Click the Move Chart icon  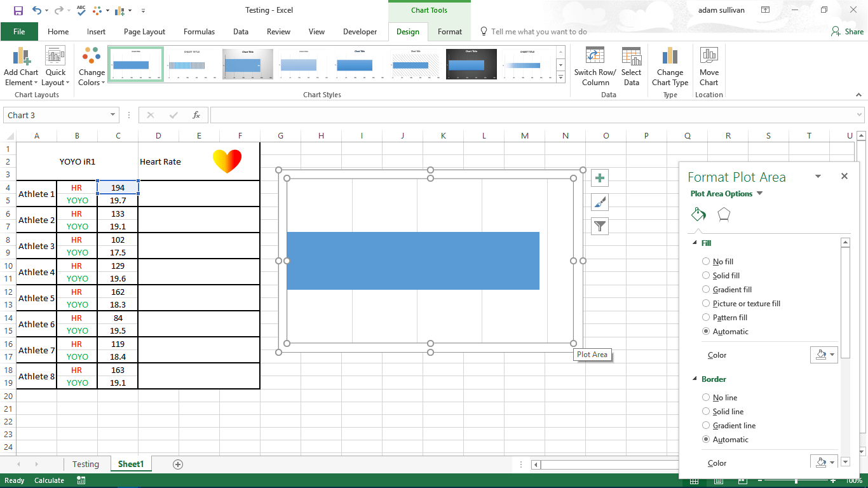point(709,57)
